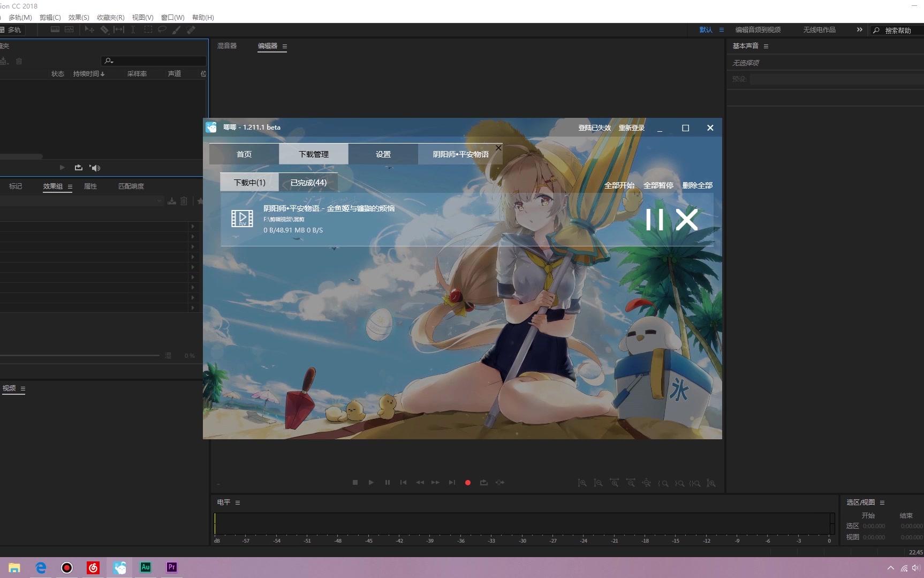Play preview in Files panel
Screen dimensions: 924x578
pyautogui.click(x=62, y=168)
